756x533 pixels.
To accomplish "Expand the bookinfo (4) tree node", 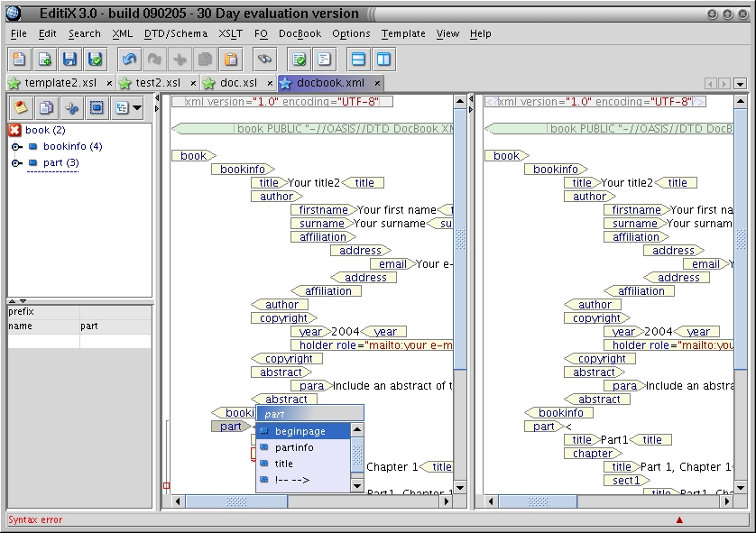I will coord(16,146).
